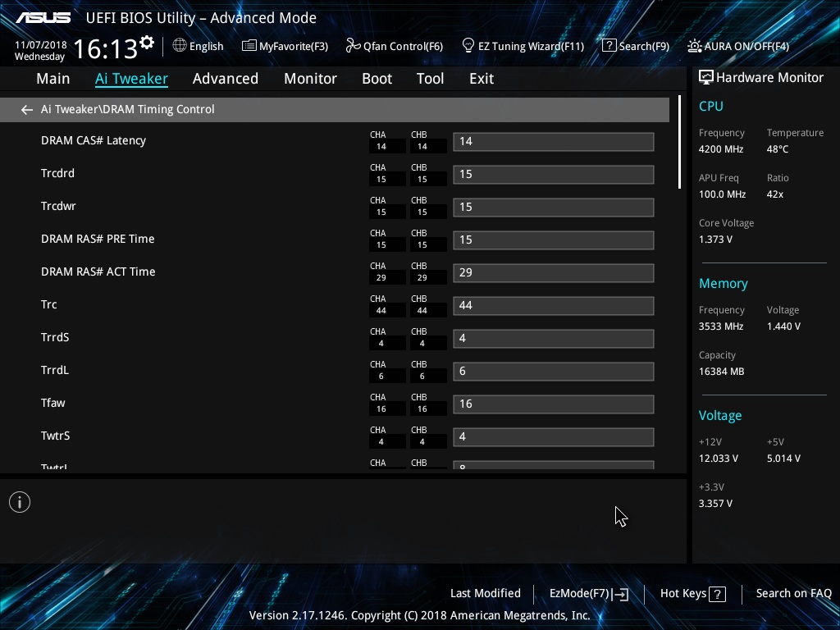Viewport: 840px width, 630px height.
Task: Open MyFavorite(F3) list icon
Action: point(249,46)
